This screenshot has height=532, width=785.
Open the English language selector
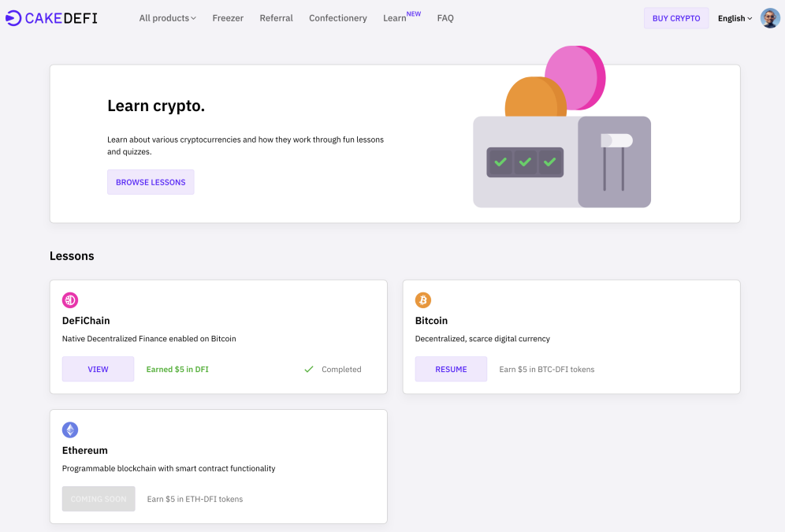coord(735,18)
